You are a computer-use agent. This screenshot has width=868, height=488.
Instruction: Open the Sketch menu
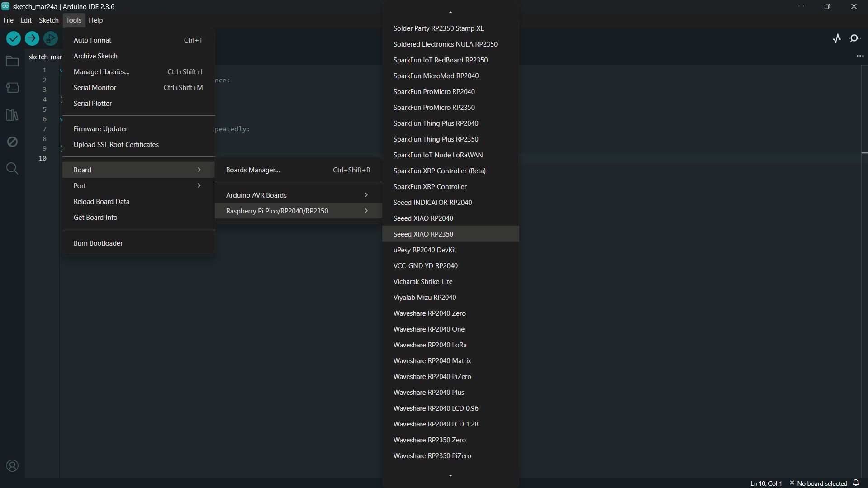[49, 20]
